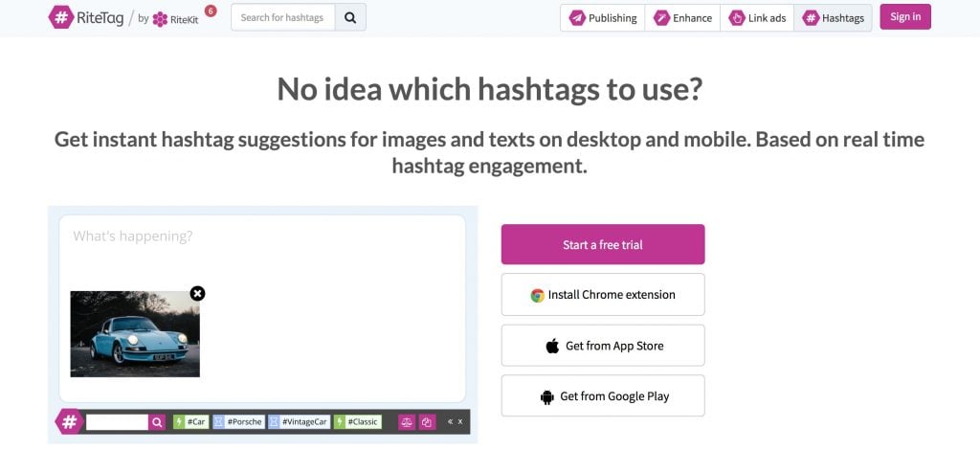The image size is (980, 450).
Task: Open the Publishing tab
Action: click(603, 18)
